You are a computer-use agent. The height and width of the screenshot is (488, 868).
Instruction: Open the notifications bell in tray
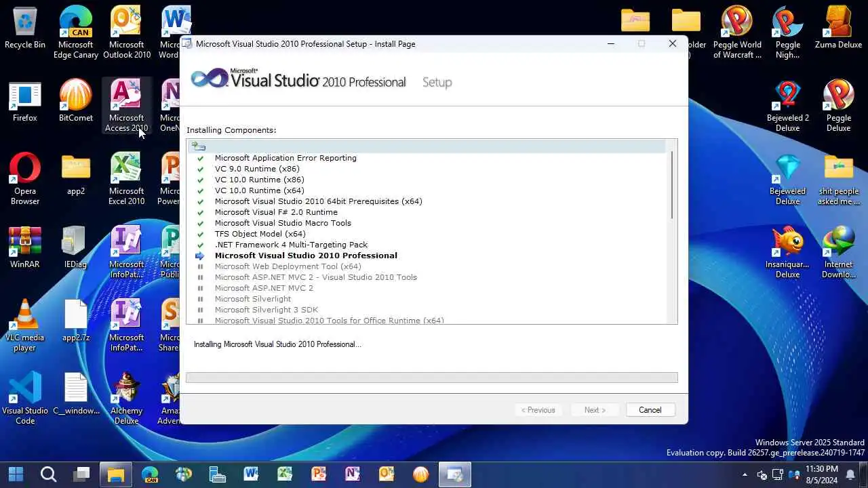coord(850,474)
